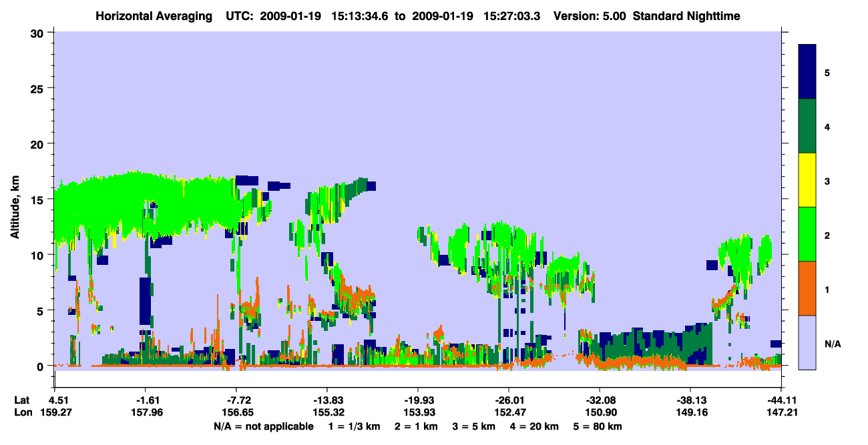Click latitude value -32.08
The image size is (868, 445).
click(600, 400)
